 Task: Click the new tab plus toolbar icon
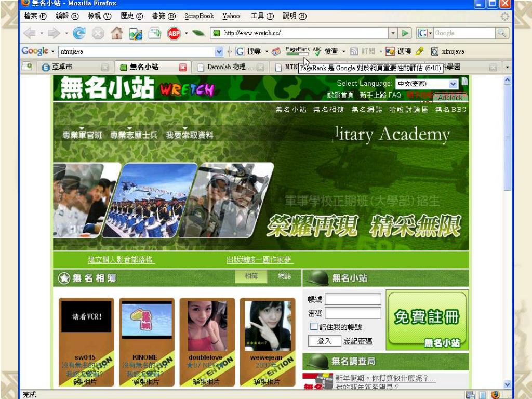click(x=155, y=33)
